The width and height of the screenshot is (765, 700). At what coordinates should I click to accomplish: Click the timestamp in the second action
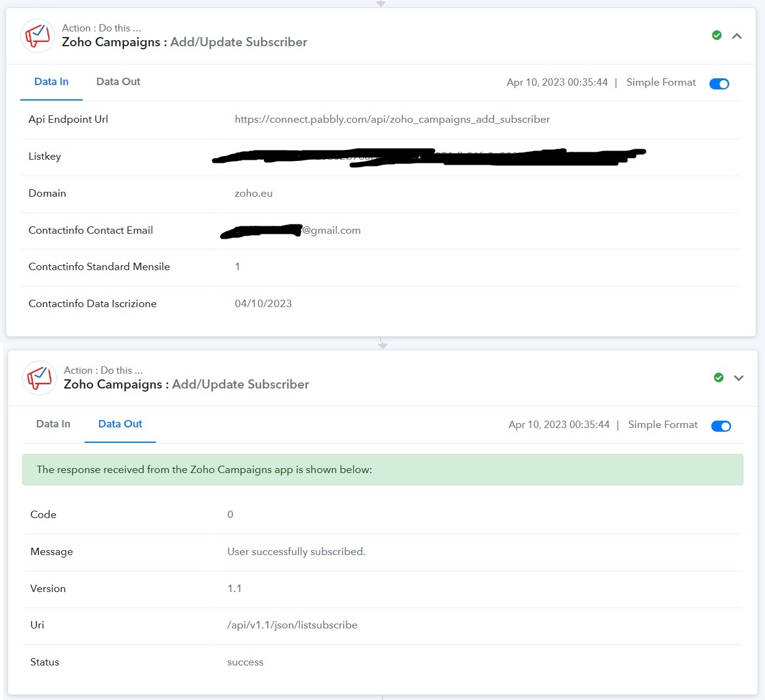pos(559,424)
